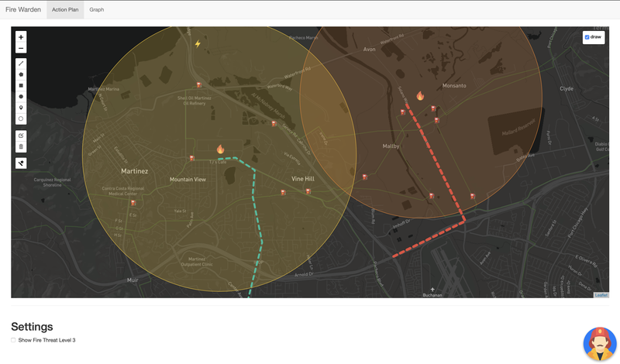This screenshot has height=364, width=620.
Task: Click the fire icon near Mountain View
Action: click(220, 149)
